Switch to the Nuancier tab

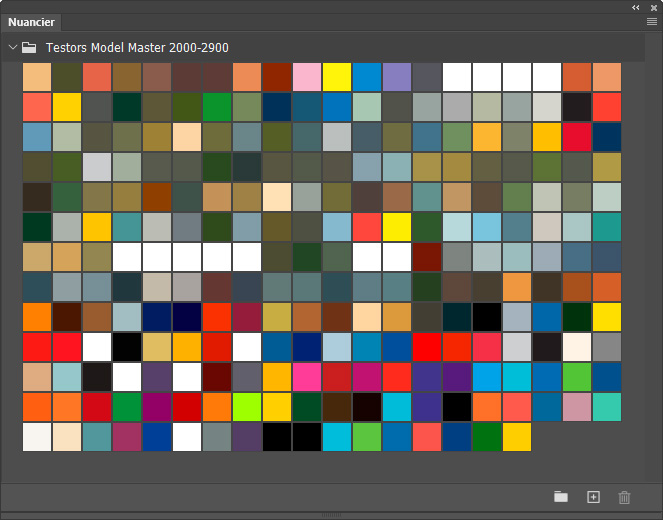[31, 22]
